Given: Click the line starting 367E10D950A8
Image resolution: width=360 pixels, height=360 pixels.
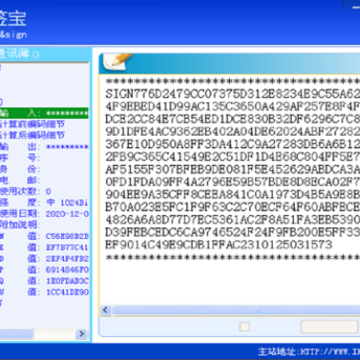Looking at the screenshot, I should point(233,144).
